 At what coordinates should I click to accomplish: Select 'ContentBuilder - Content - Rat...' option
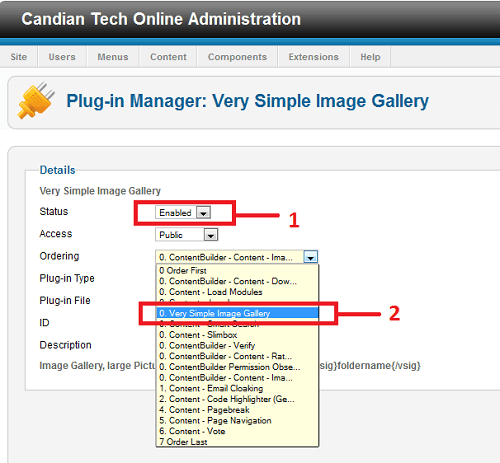click(237, 356)
